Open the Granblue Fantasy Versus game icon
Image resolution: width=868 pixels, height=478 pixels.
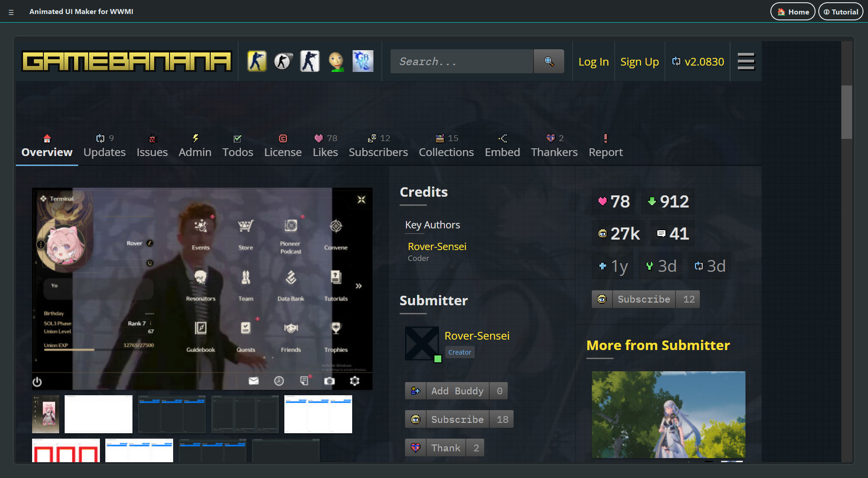(363, 61)
